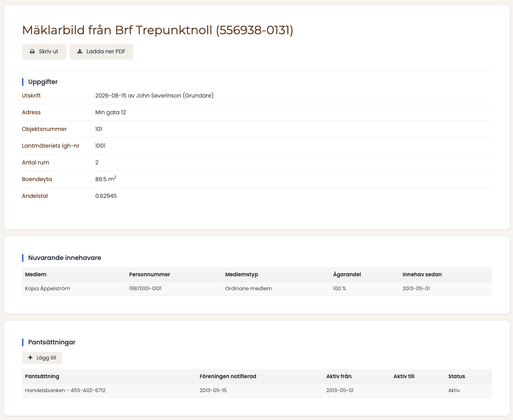Click the Aktiv status cell
Image resolution: width=513 pixels, height=420 pixels.
tap(454, 391)
